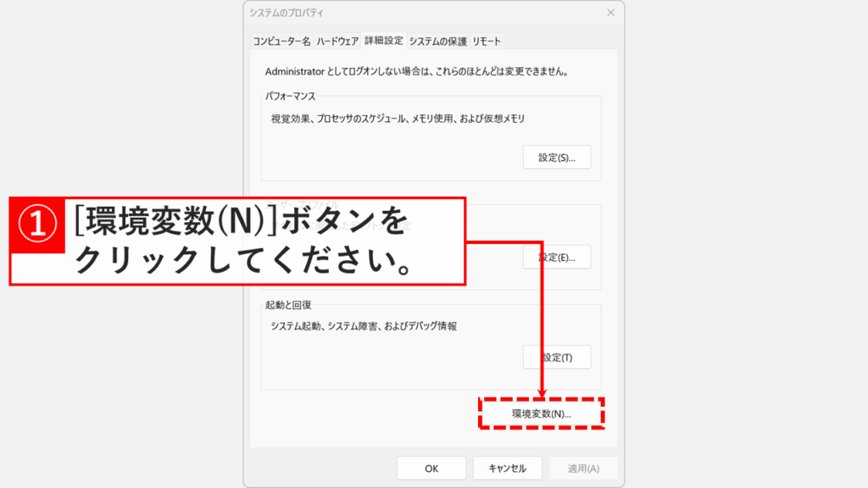This screenshot has height=488, width=868.
Task: Close the システムのプロパティ window
Action: coord(610,12)
